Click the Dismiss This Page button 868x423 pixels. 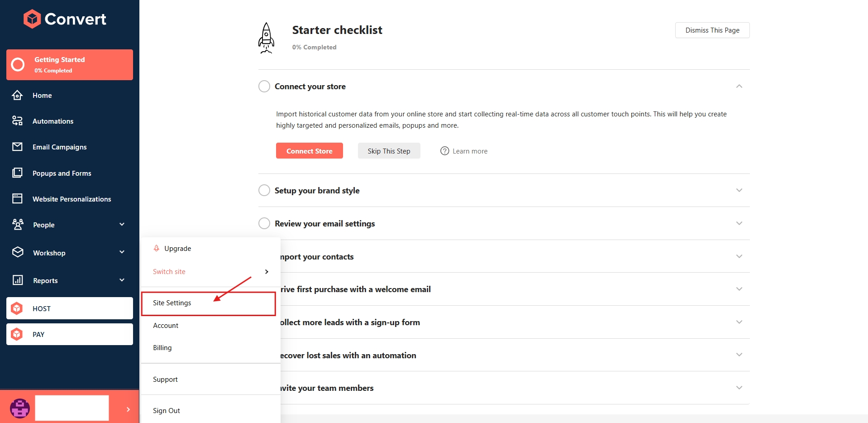click(x=712, y=30)
